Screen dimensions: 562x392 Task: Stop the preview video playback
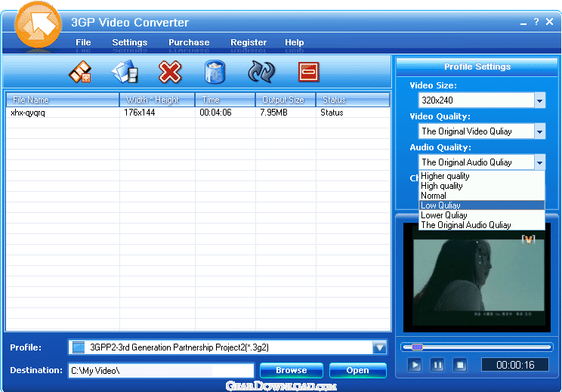pyautogui.click(x=460, y=365)
